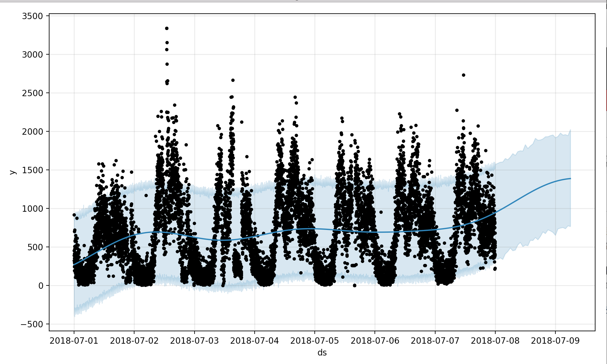Click the right end of the blue forecast line
607x364 pixels.
pos(570,178)
